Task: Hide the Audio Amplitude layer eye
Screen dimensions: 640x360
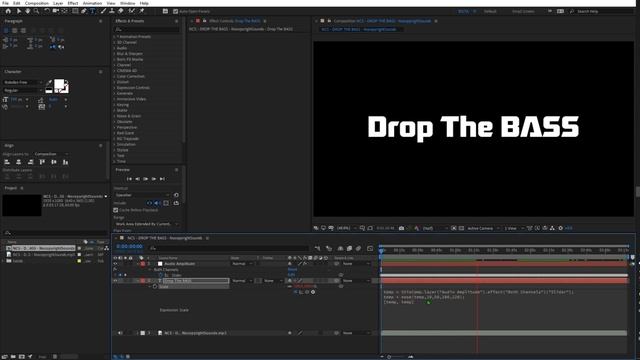Action: click(x=115, y=264)
